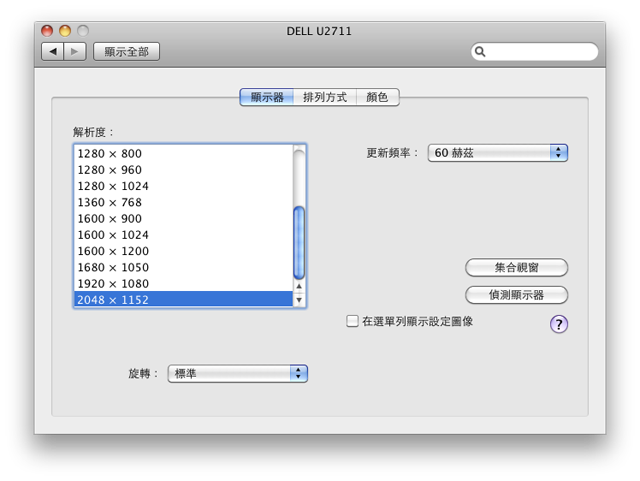Switch to the 排列方式 tab

pyautogui.click(x=325, y=97)
